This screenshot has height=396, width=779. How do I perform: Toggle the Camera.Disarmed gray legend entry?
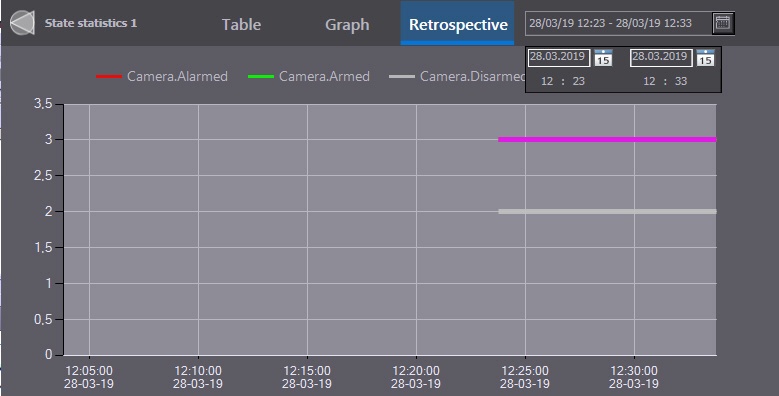tap(457, 77)
